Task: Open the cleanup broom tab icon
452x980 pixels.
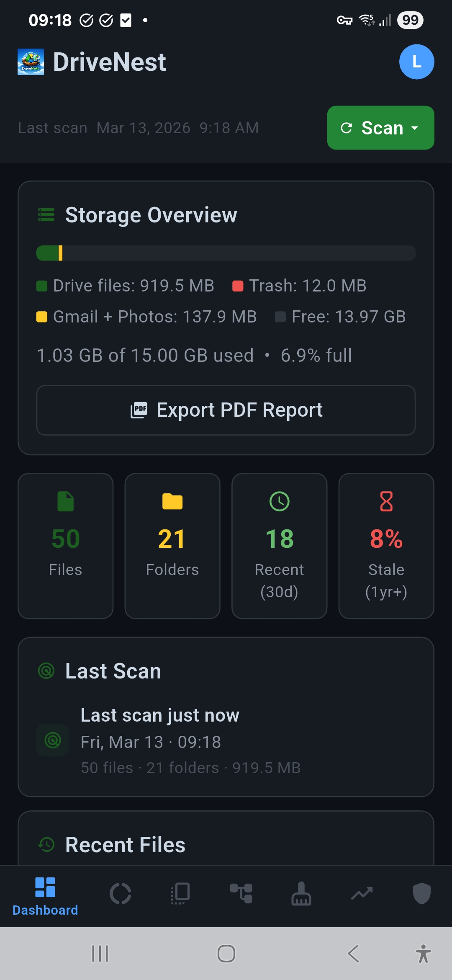Action: click(301, 893)
